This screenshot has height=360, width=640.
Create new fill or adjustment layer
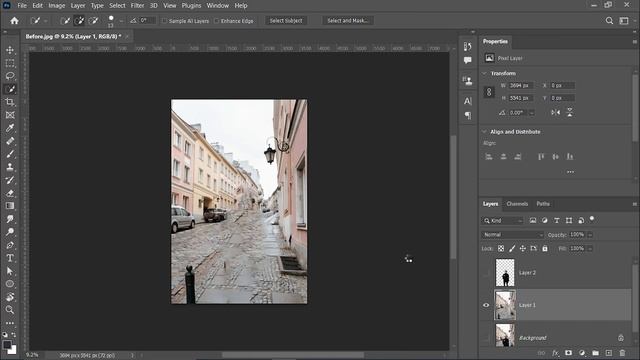click(x=582, y=353)
